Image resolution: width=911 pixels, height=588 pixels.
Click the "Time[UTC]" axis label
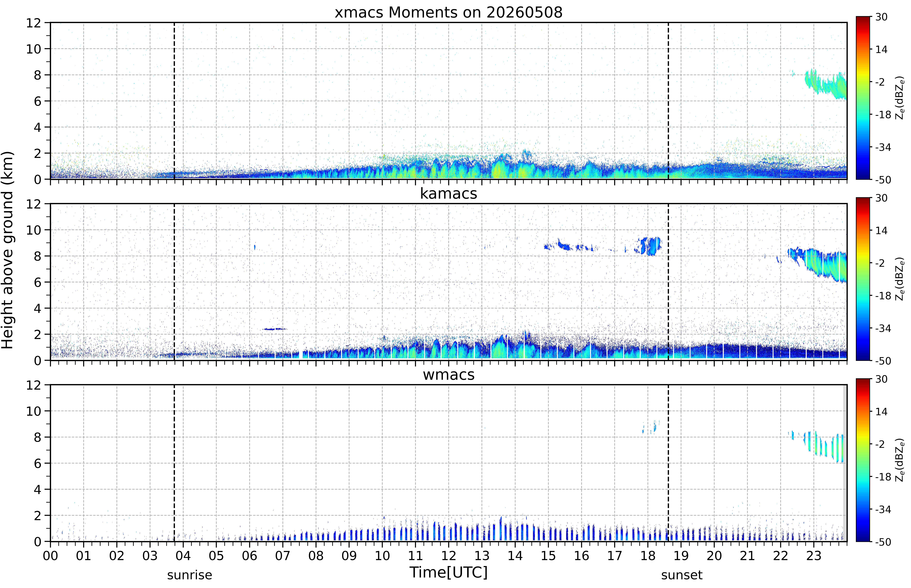coord(448,572)
